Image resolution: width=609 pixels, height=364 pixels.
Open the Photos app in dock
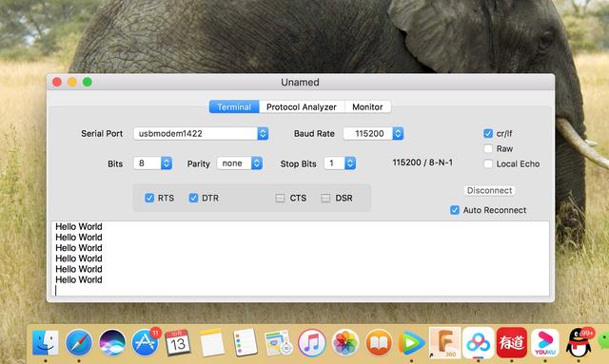pos(345,343)
